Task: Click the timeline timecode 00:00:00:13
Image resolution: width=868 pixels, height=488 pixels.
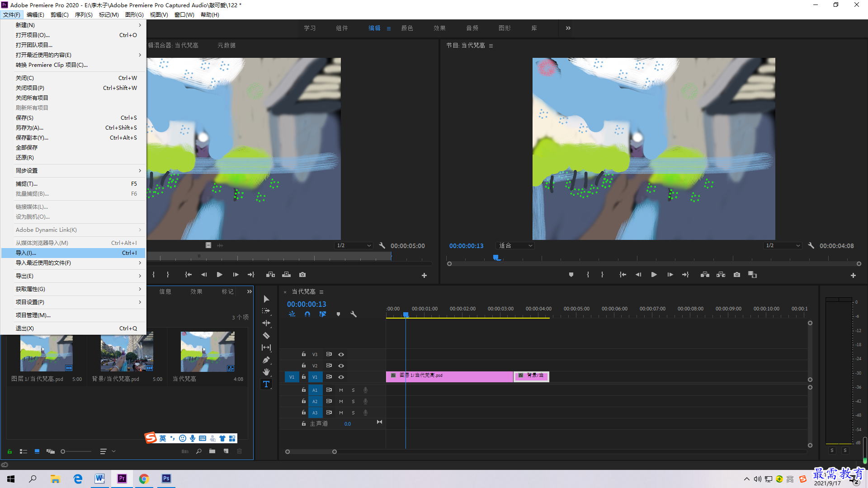Action: (306, 304)
